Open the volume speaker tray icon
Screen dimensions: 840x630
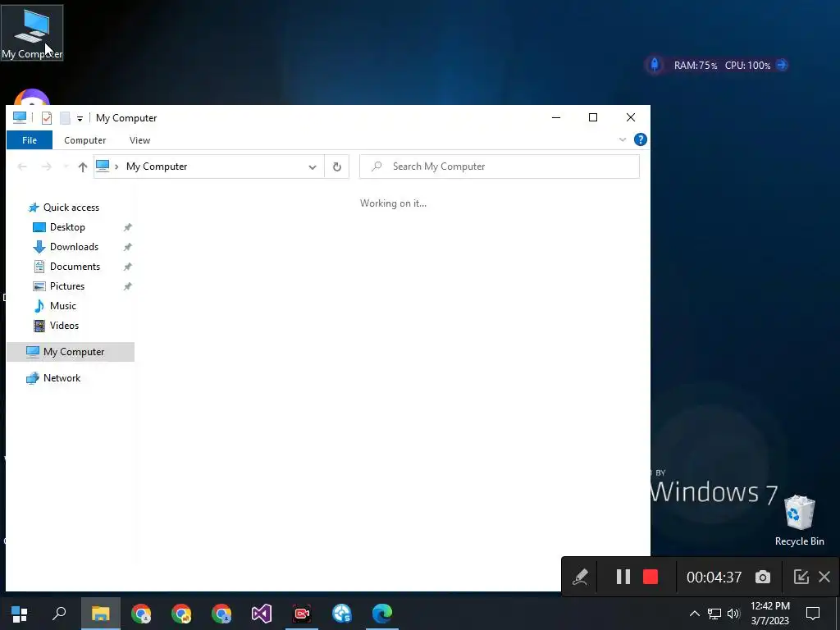(733, 614)
